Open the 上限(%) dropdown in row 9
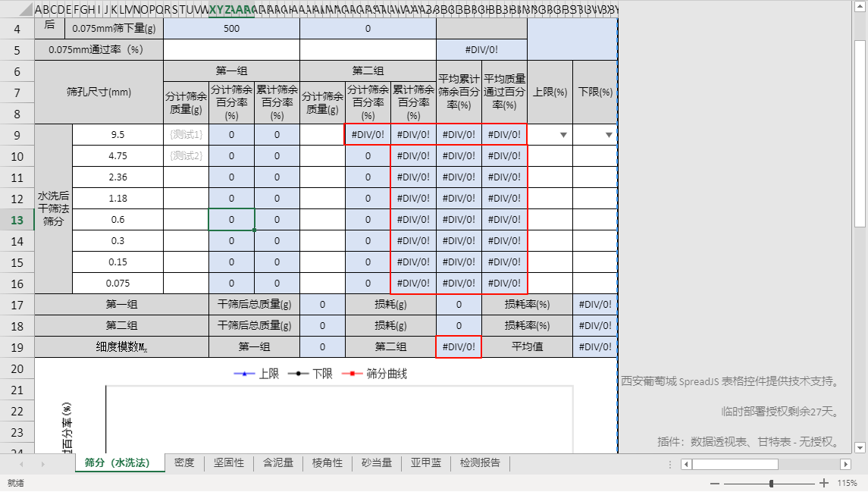 click(563, 135)
